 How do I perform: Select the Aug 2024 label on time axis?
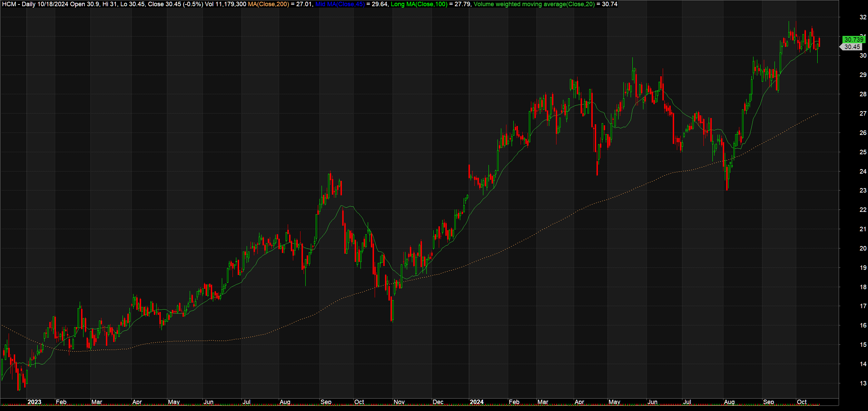coord(729,402)
